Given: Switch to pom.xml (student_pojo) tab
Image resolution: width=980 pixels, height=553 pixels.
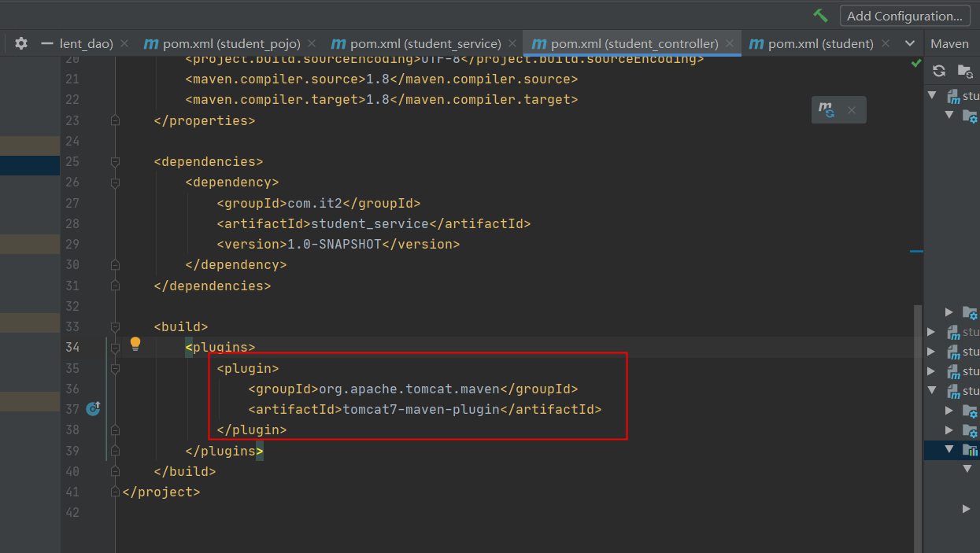Looking at the screenshot, I should point(232,43).
